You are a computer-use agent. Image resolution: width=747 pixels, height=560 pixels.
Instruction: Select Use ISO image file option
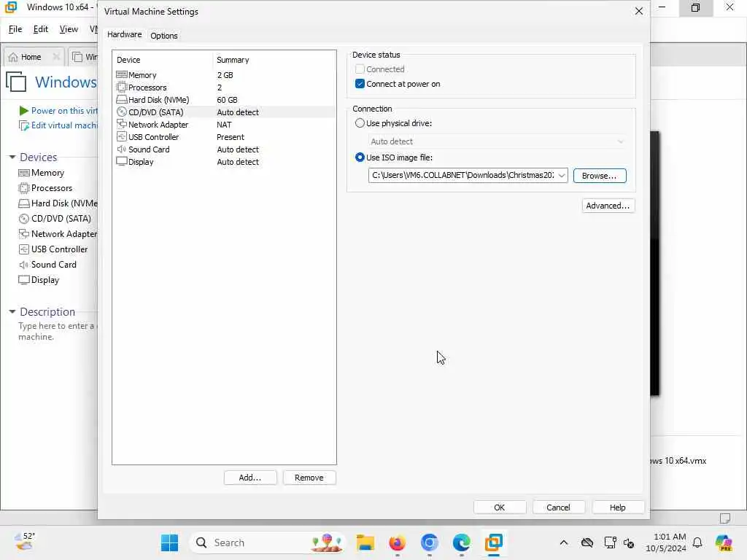360,157
